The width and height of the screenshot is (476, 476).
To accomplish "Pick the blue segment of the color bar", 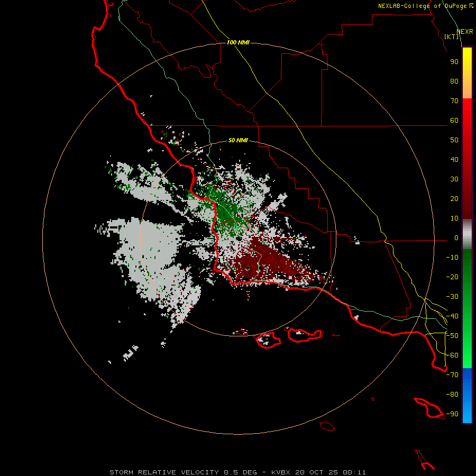I will [x=467, y=395].
